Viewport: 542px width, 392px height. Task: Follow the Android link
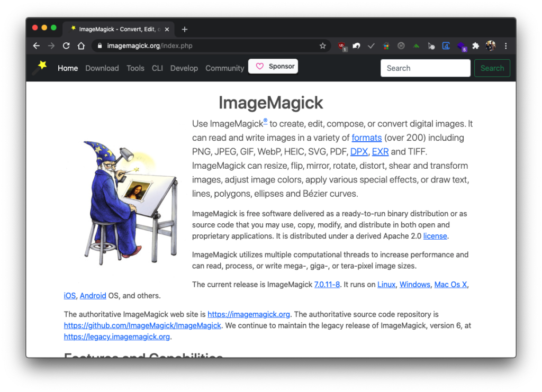pos(93,296)
